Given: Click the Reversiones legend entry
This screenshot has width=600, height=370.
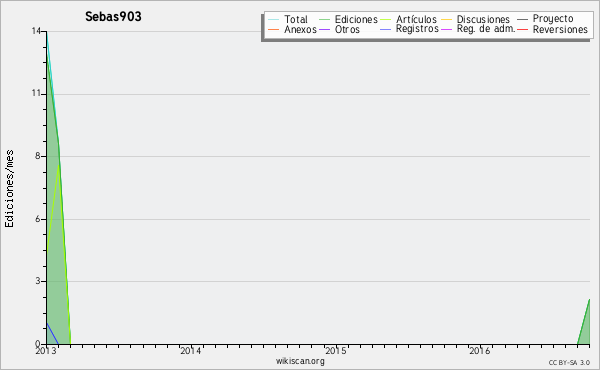Looking at the screenshot, I should (x=553, y=29).
